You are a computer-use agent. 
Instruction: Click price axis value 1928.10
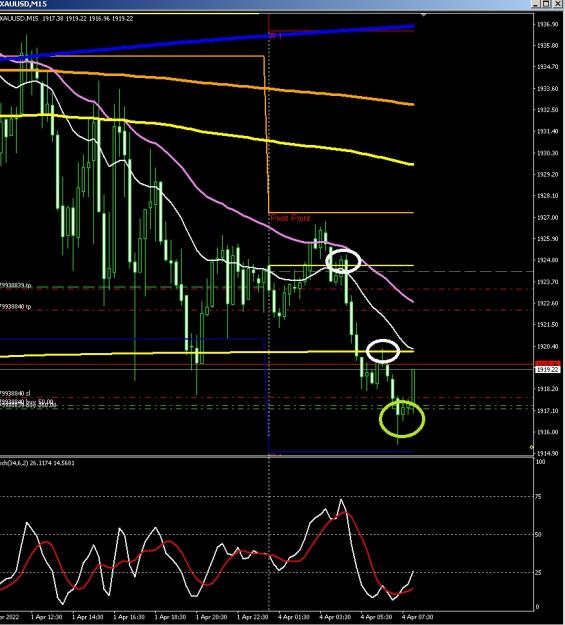click(x=547, y=196)
